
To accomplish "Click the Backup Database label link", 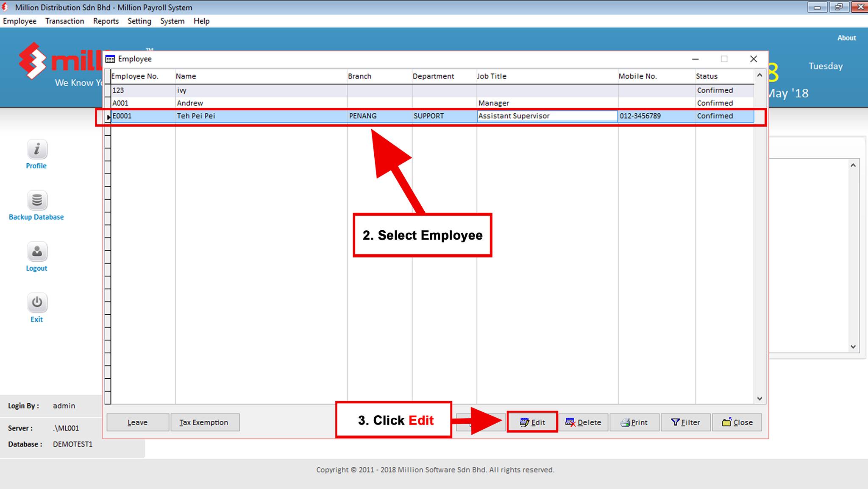I will click(x=36, y=217).
